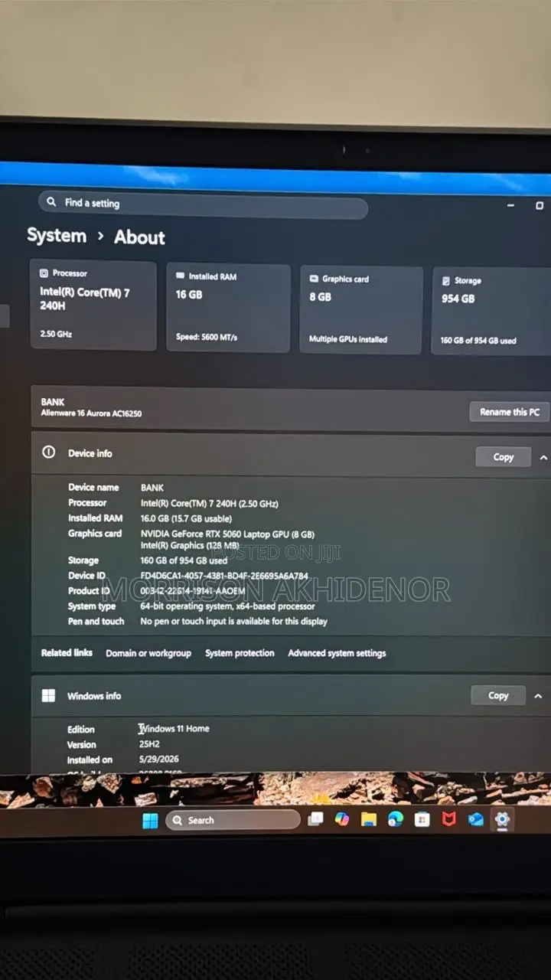The height and width of the screenshot is (980, 551).
Task: Minimize the Settings window
Action: 511,205
